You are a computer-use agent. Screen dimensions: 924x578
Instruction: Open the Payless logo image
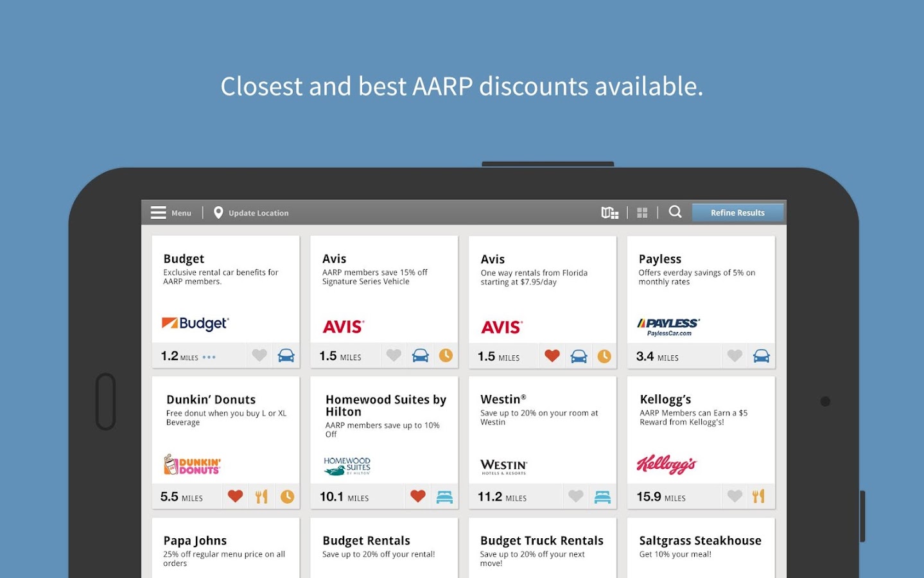(x=668, y=327)
